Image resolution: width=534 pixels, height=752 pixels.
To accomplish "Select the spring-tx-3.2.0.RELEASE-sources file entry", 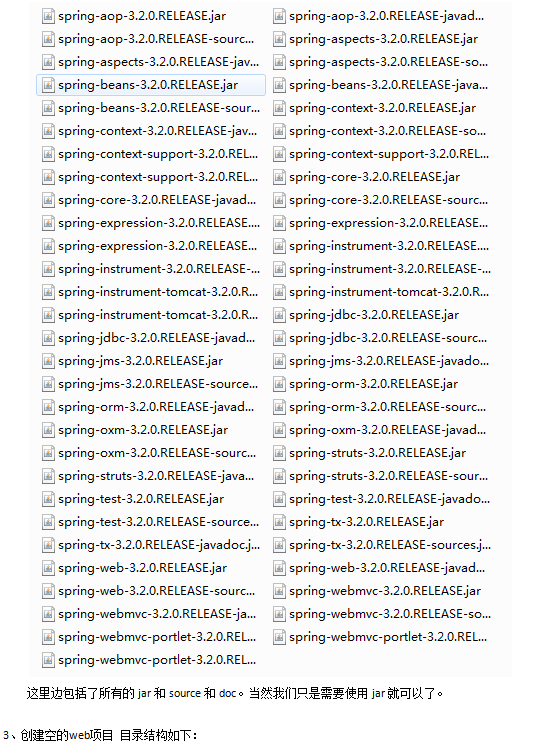I will pos(382,545).
